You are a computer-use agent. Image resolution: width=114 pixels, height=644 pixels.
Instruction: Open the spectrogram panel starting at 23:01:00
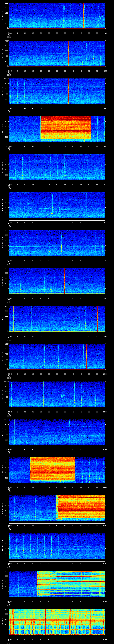point(57,53)
